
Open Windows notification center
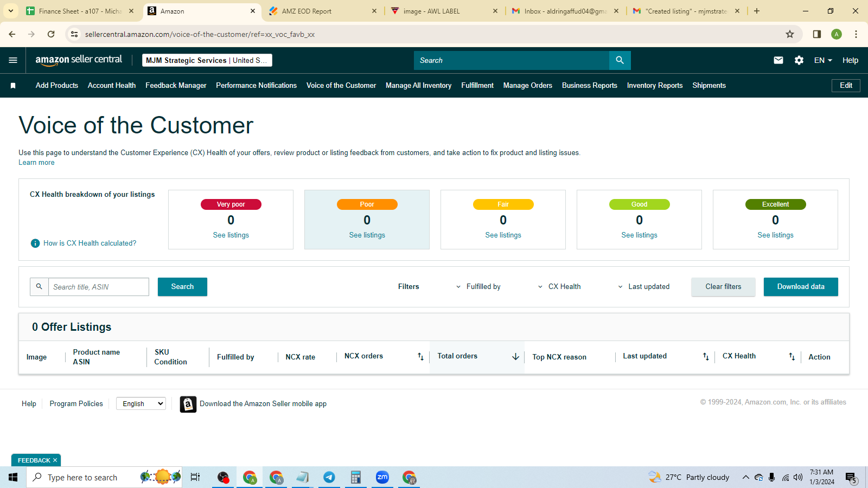tap(851, 478)
